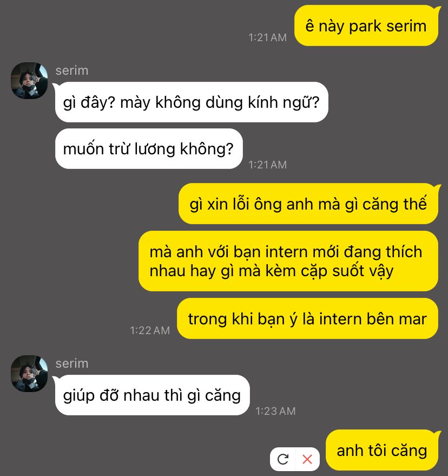Retry sending the failed message

coord(282,459)
